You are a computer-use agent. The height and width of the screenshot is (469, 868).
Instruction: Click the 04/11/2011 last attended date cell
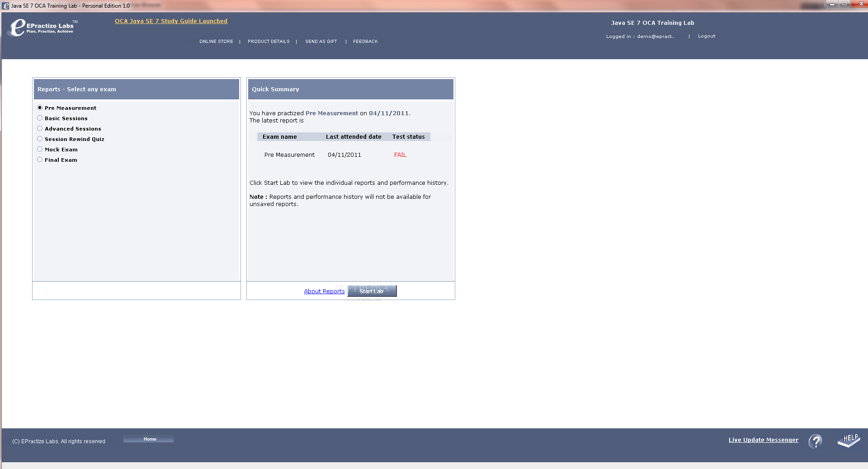pos(344,155)
